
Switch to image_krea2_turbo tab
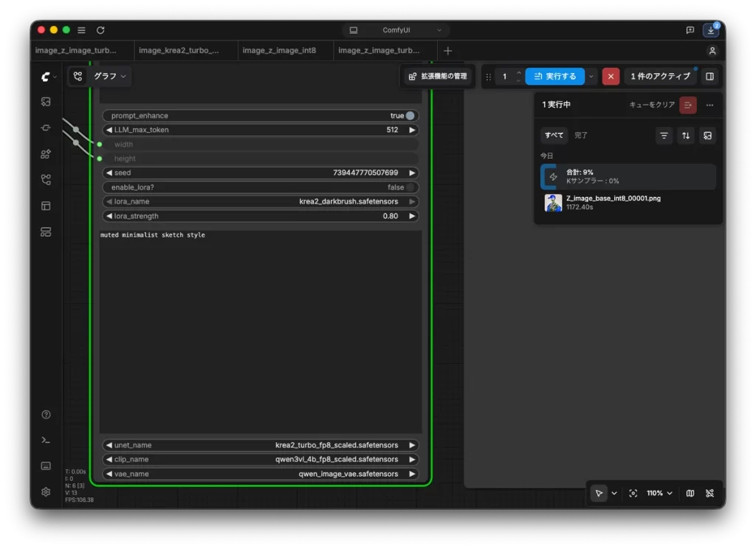tap(185, 51)
